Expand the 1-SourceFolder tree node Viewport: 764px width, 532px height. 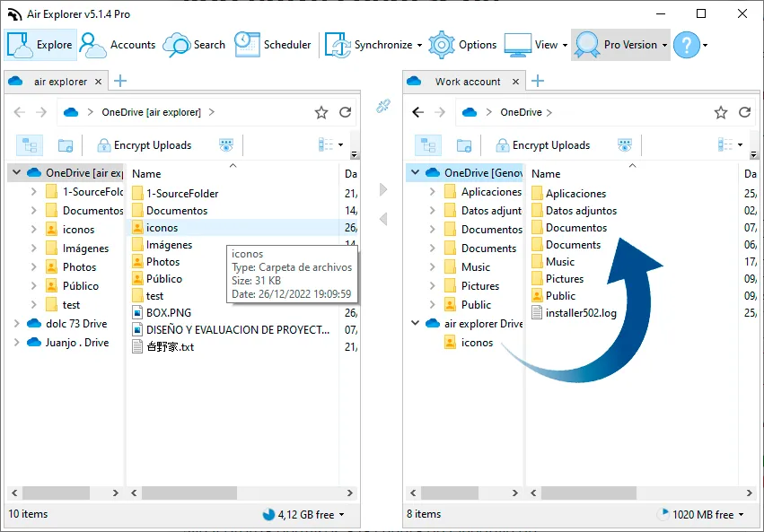tap(33, 191)
